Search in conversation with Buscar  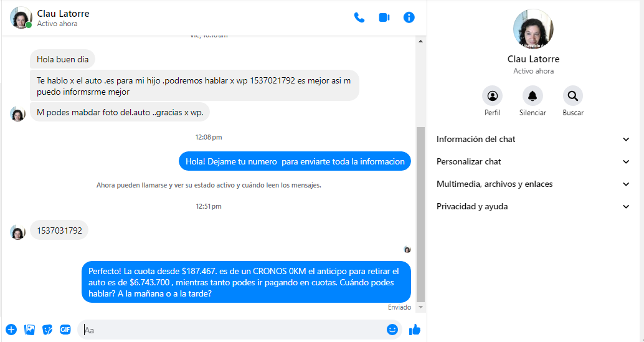coord(573,96)
